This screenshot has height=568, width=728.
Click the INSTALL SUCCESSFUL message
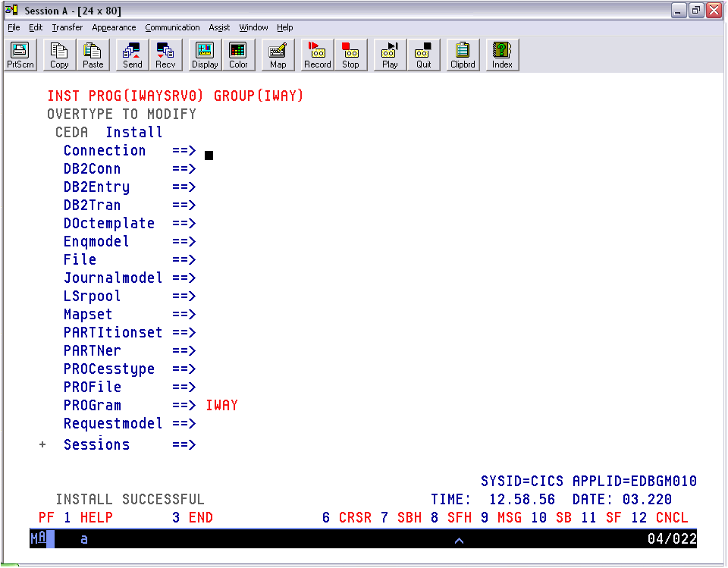(130, 500)
